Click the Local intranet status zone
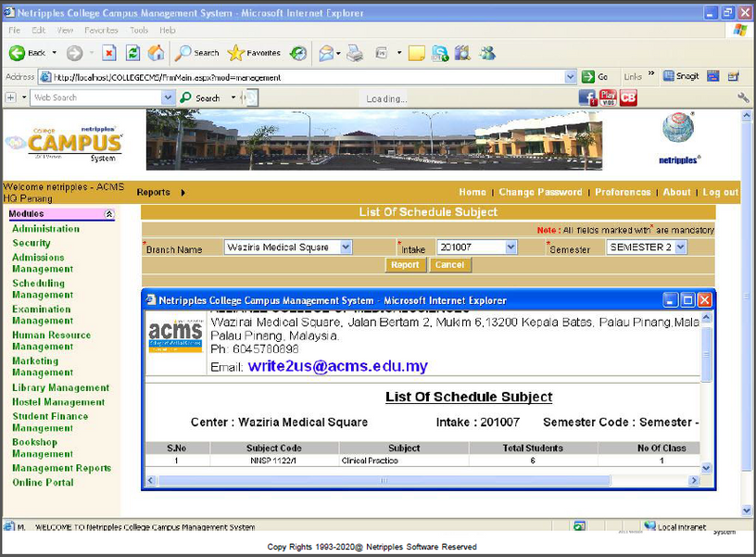The width and height of the screenshot is (756, 557). (676, 526)
